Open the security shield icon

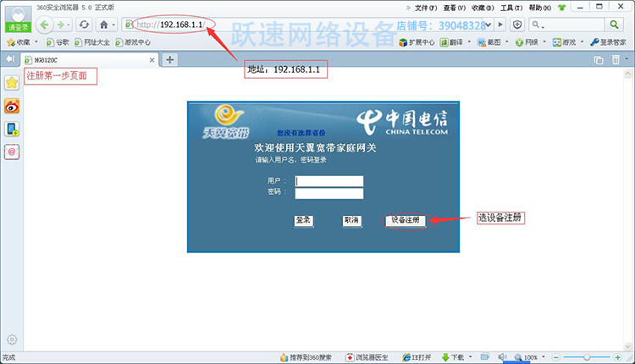point(517,25)
